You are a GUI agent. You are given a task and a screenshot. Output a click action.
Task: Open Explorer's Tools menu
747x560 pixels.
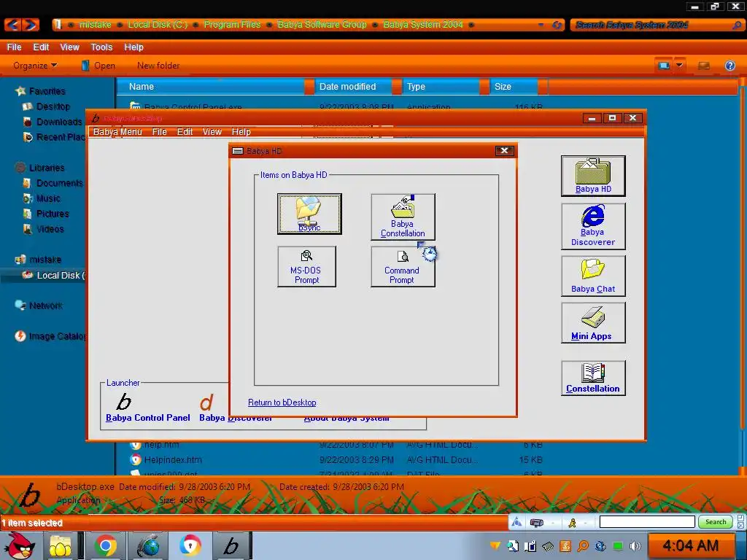point(101,47)
